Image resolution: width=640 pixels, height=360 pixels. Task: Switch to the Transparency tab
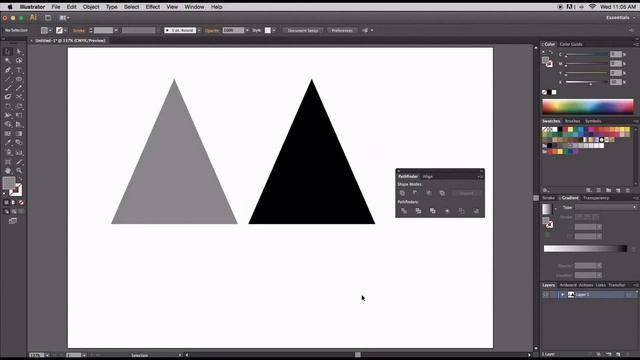[596, 198]
